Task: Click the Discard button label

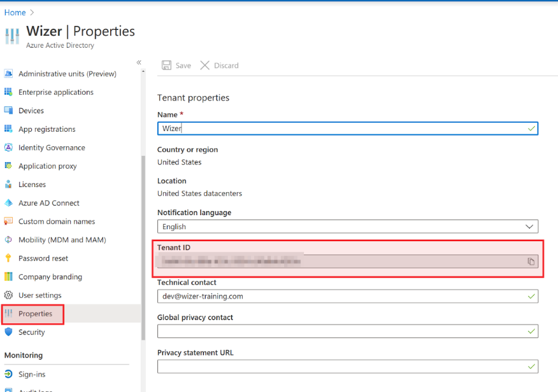Action: click(x=226, y=66)
